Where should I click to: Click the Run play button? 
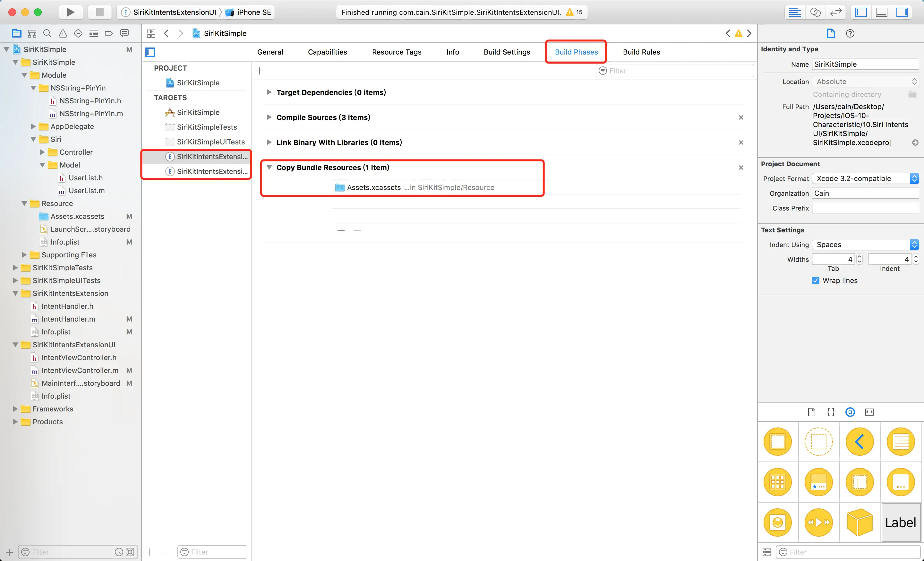(x=70, y=12)
